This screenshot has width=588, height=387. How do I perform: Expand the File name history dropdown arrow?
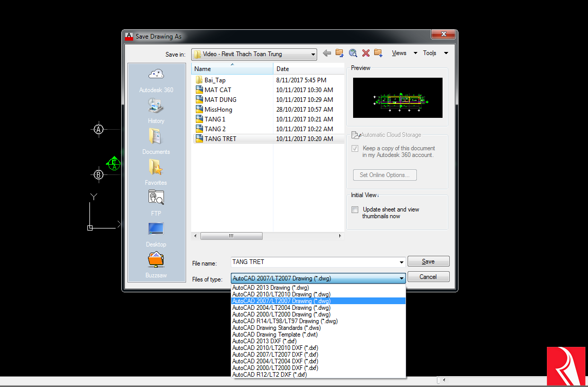[401, 262]
